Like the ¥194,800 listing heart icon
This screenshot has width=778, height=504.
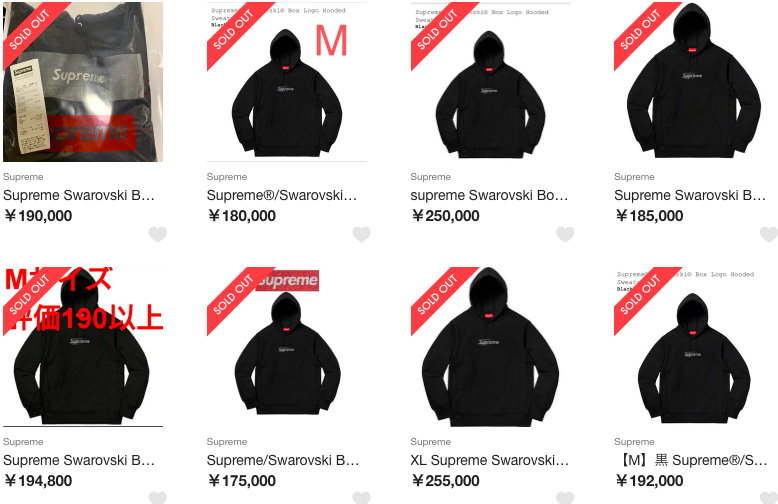[158, 498]
